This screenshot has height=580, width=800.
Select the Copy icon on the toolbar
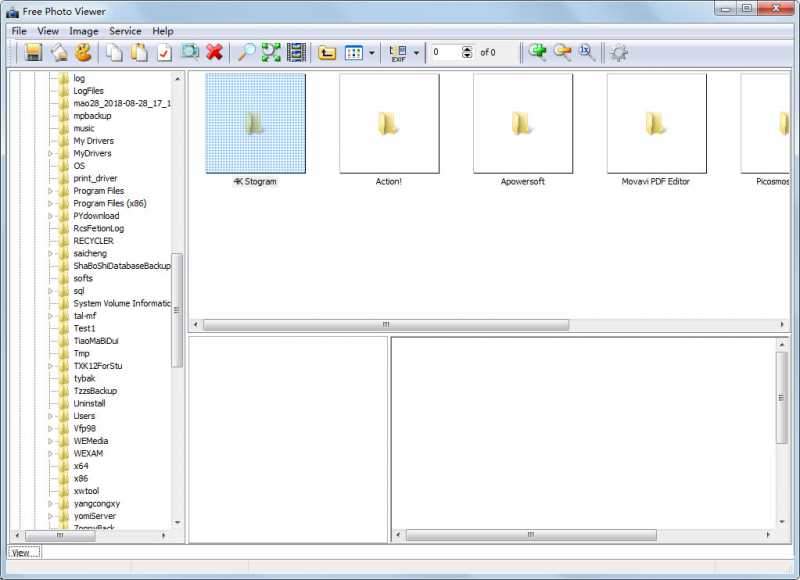pos(113,55)
